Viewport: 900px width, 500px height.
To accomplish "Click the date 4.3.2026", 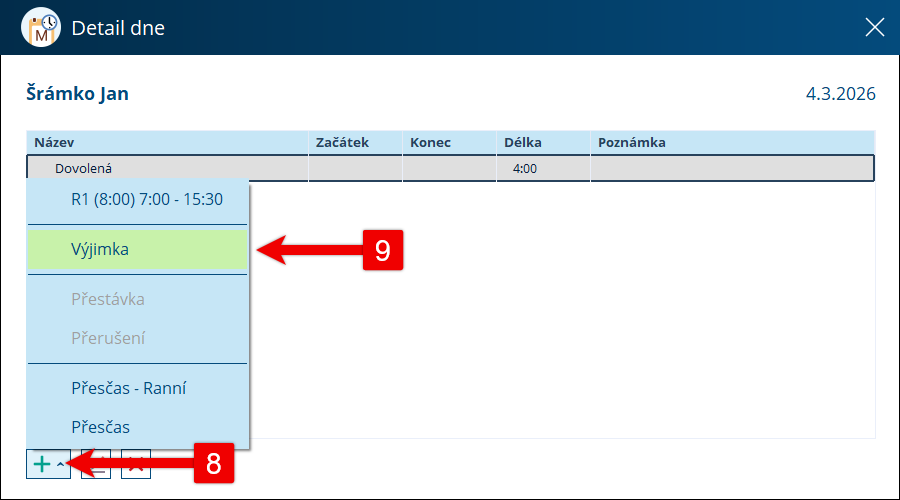I will coord(840,94).
